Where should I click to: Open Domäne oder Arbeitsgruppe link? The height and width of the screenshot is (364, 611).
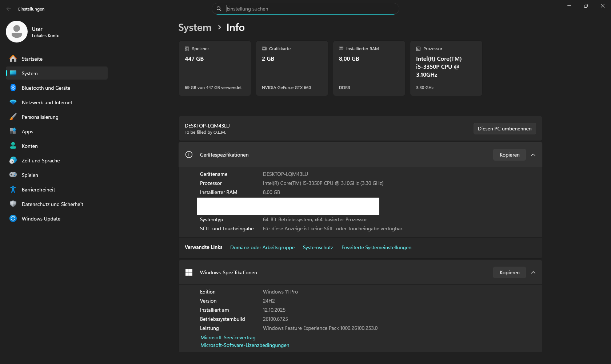point(262,247)
